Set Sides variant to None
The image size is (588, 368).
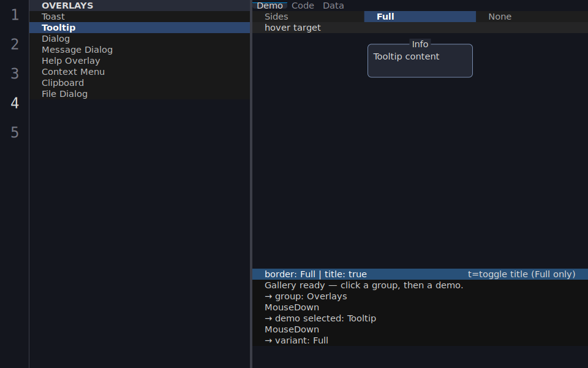[x=532, y=17]
